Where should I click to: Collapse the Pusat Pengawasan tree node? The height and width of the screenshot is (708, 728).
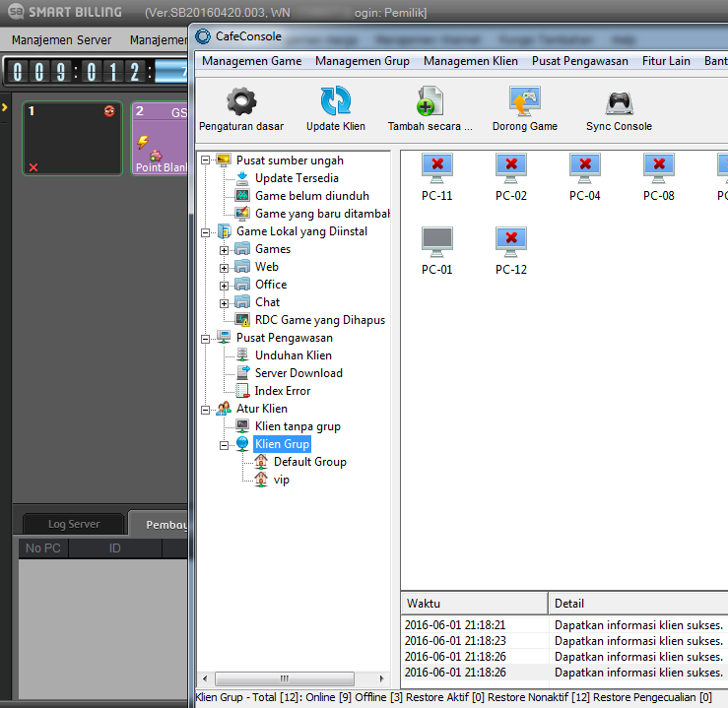point(205,339)
